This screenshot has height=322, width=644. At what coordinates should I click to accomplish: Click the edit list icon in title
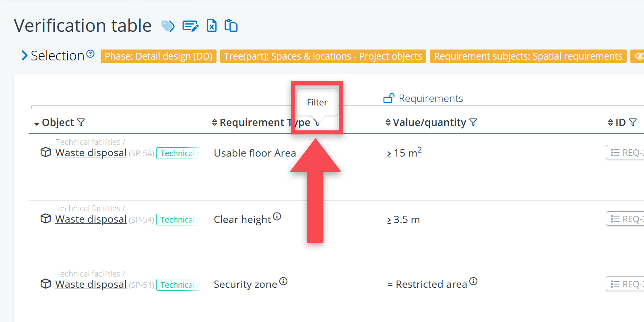190,26
